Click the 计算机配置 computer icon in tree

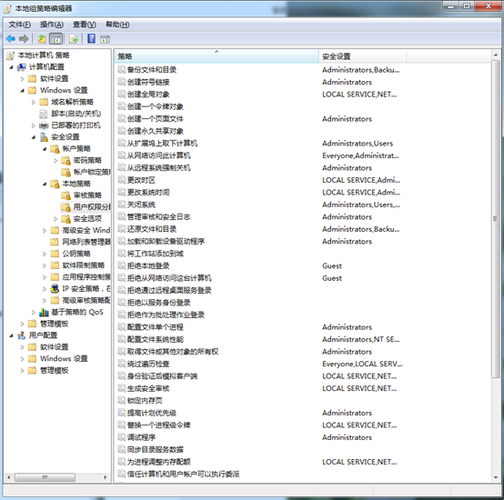pyautogui.click(x=22, y=67)
